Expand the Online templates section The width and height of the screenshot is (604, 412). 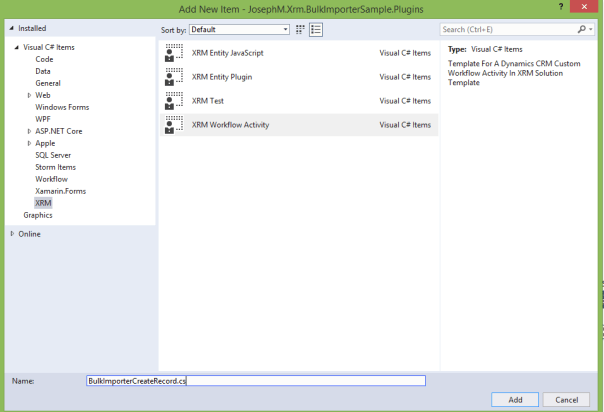click(x=11, y=234)
